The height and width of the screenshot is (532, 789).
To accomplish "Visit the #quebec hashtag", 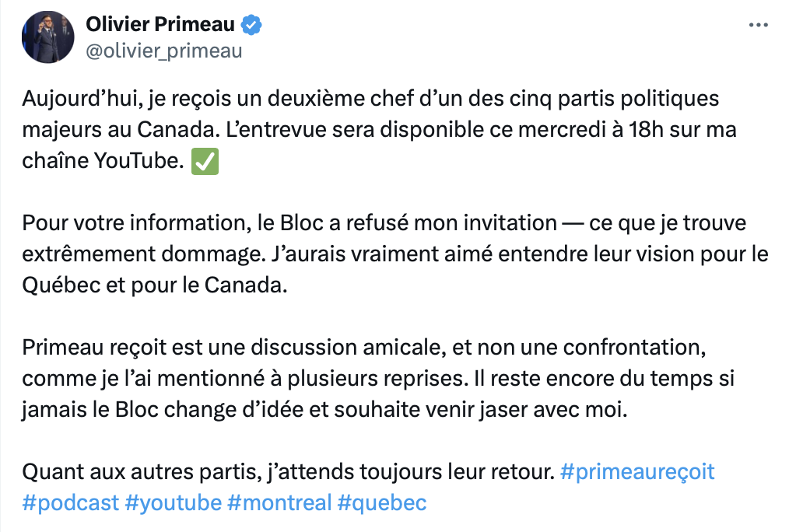I will click(x=382, y=503).
